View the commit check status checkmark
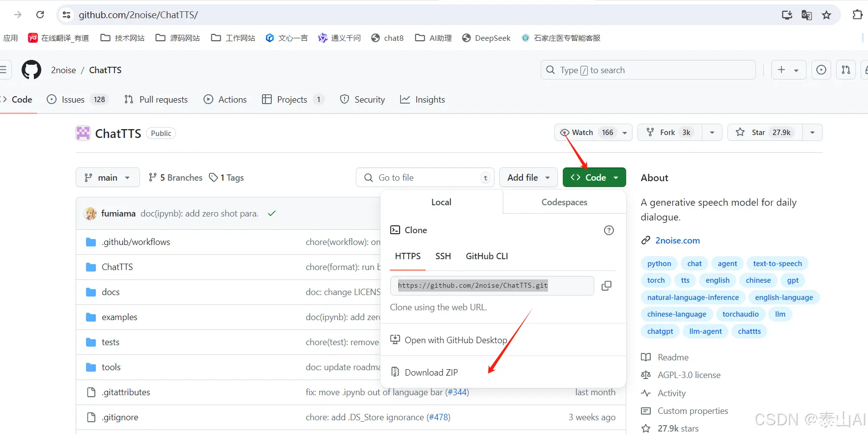 point(272,214)
